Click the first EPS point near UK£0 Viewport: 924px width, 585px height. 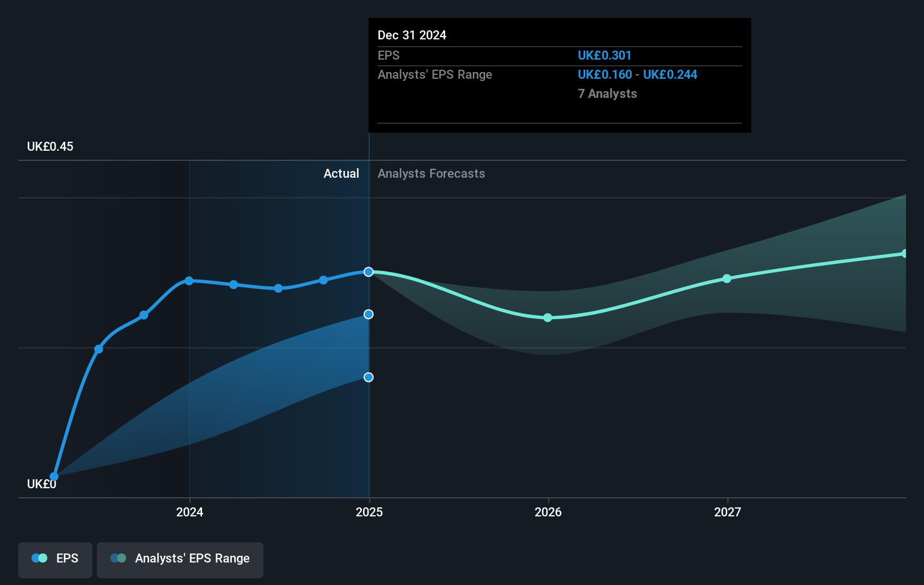(54, 476)
